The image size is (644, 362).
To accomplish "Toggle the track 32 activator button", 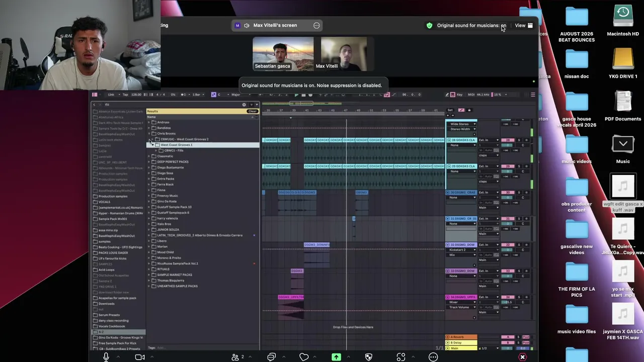I will point(508,245).
